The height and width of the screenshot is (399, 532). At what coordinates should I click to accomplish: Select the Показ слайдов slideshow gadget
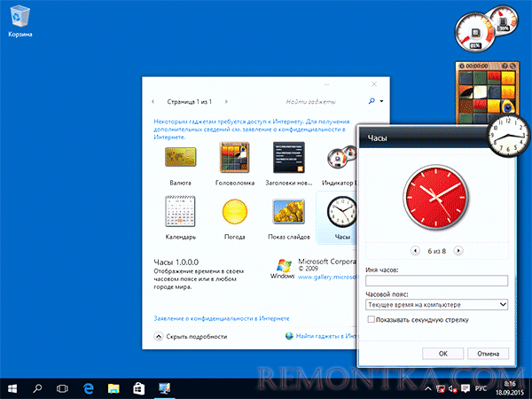tap(288, 214)
